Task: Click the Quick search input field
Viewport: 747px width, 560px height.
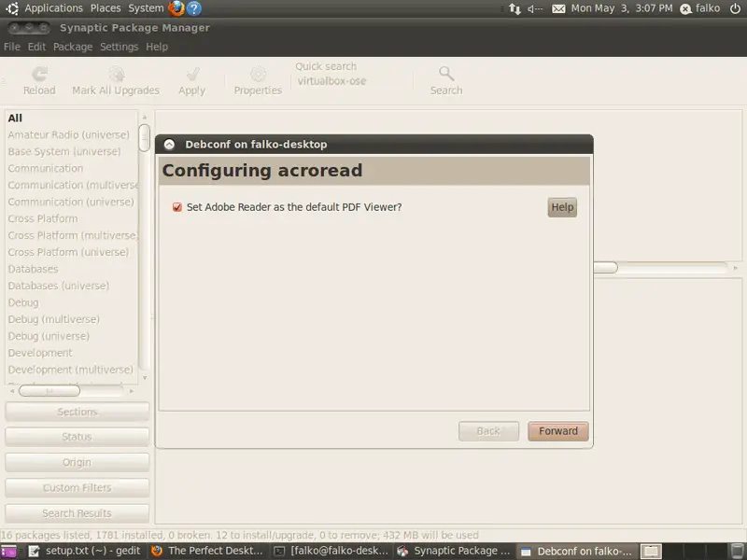Action: coord(352,81)
